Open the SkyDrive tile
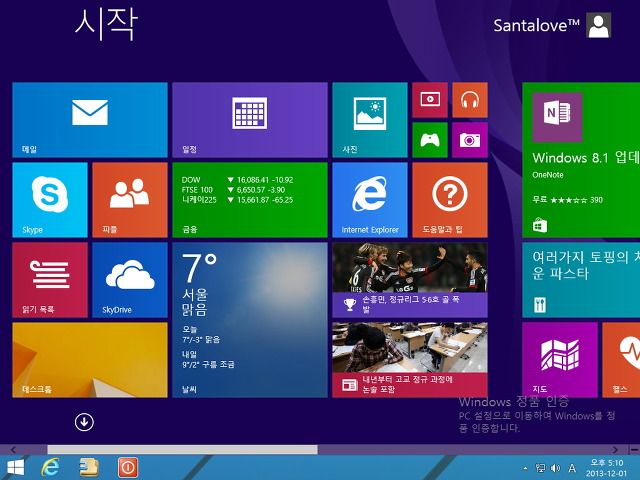The image size is (640, 480). click(130, 280)
